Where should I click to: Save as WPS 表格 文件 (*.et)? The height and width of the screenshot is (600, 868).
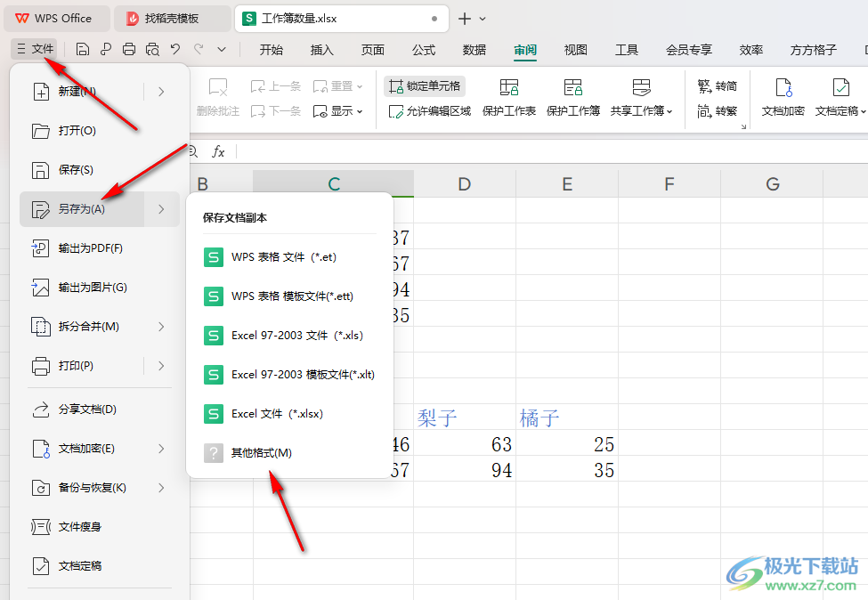(289, 257)
